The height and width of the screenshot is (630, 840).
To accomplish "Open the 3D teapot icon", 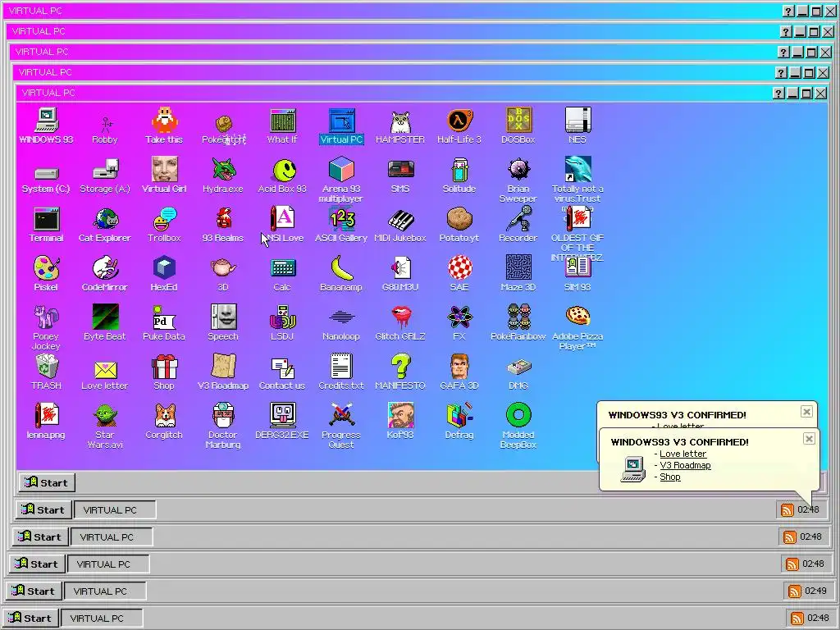I will (x=223, y=274).
